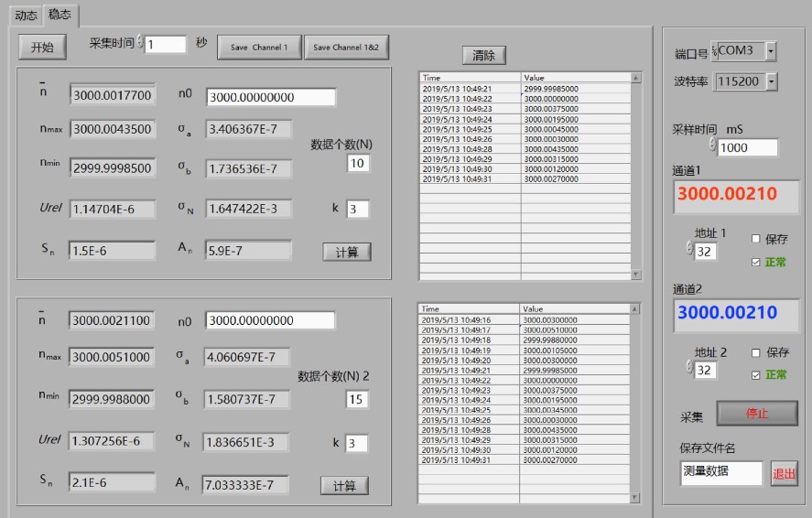812x518 pixels.
Task: Click channel 1 Urel value 1.14704E-6
Action: (x=113, y=209)
